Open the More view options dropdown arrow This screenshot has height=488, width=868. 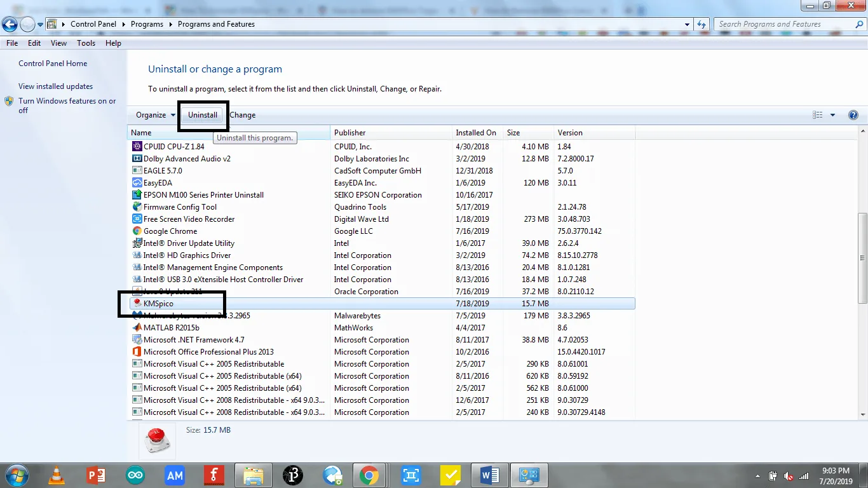pos(833,115)
